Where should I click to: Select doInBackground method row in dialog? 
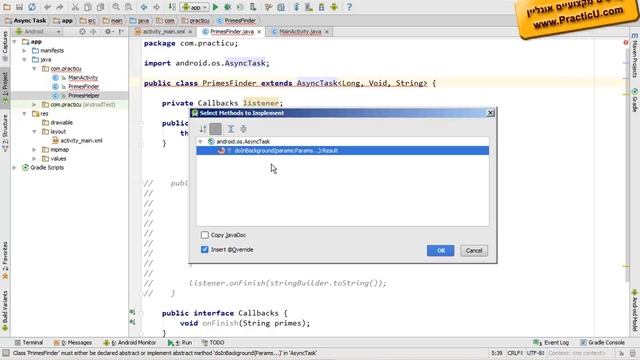342,151
